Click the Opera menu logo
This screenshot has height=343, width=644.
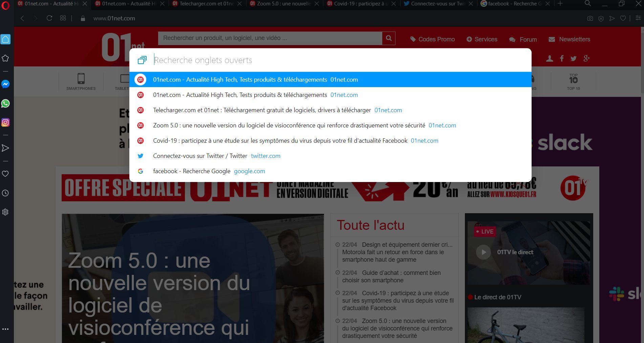[x=5, y=5]
